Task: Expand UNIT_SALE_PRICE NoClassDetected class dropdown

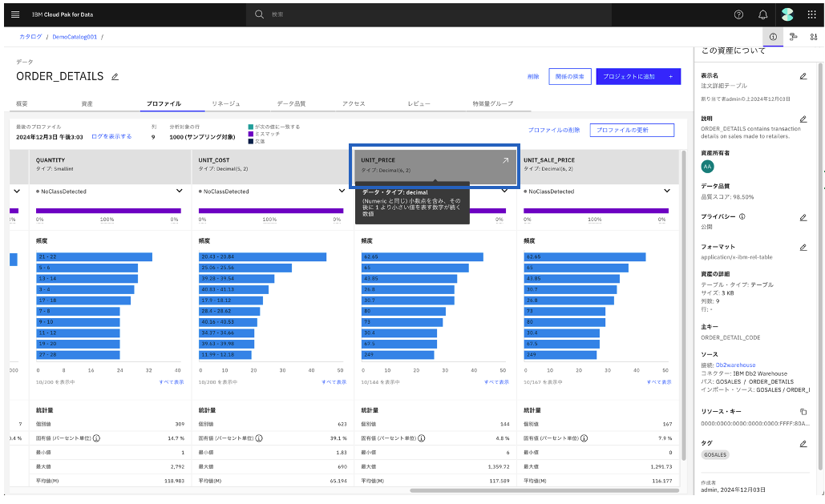Action: point(666,191)
